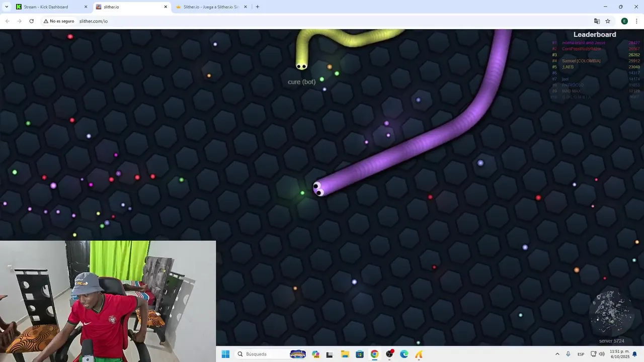Image resolution: width=644 pixels, height=362 pixels.
Task: Open OBS Studio from the taskbar
Action: (x=389, y=354)
